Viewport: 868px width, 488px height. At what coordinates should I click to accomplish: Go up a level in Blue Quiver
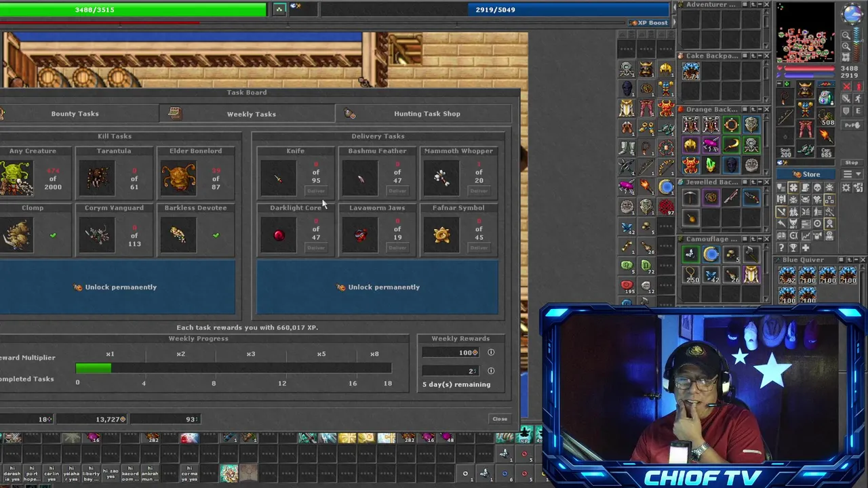pyautogui.click(x=850, y=260)
